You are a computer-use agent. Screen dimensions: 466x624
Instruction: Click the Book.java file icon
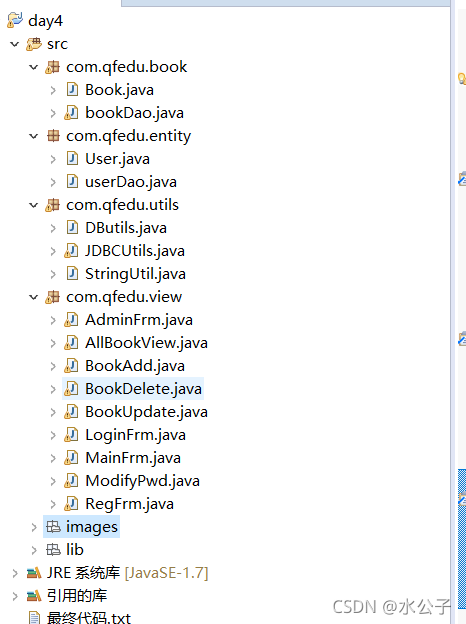[72, 90]
